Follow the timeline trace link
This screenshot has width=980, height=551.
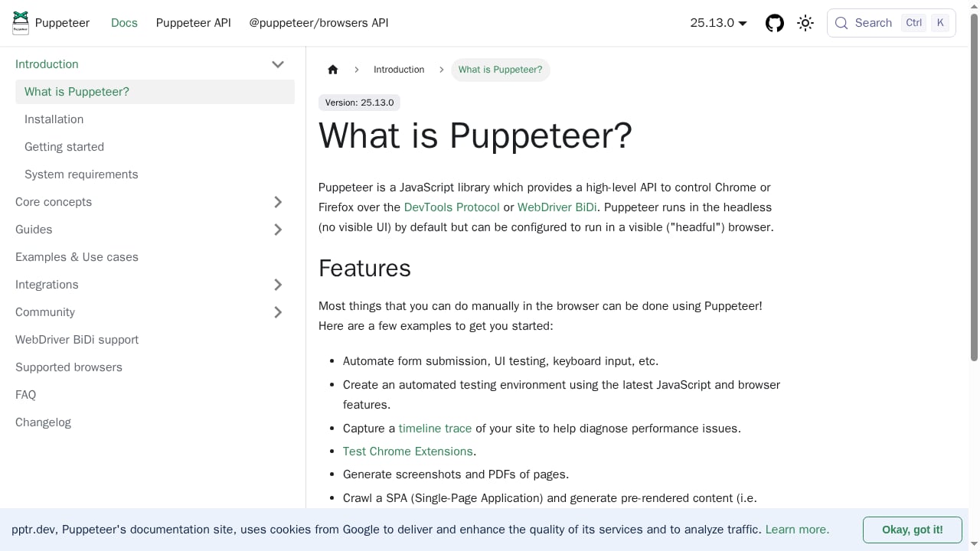tap(435, 429)
